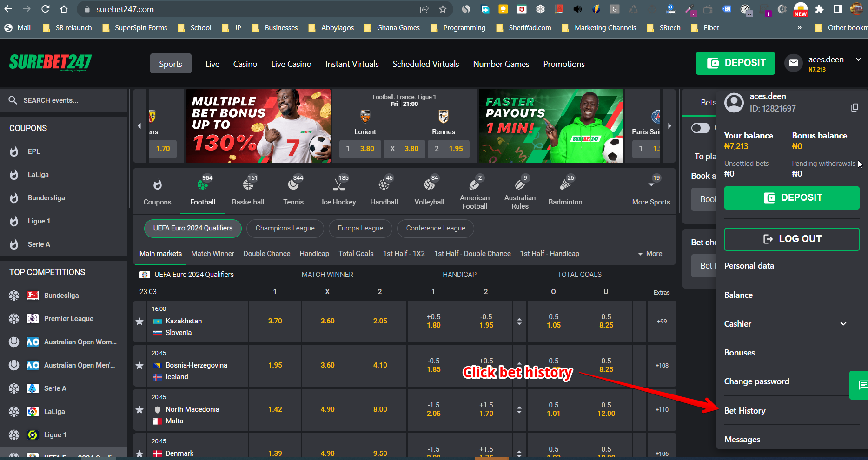This screenshot has height=460, width=868.
Task: Select the American Football sport icon
Action: [475, 184]
